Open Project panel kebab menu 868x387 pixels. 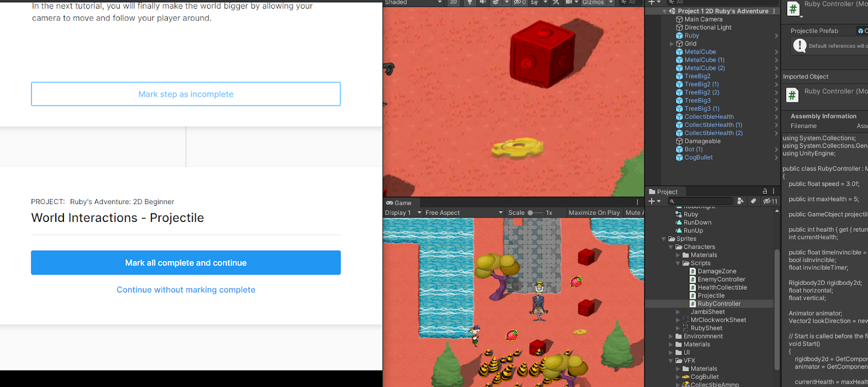click(774, 191)
